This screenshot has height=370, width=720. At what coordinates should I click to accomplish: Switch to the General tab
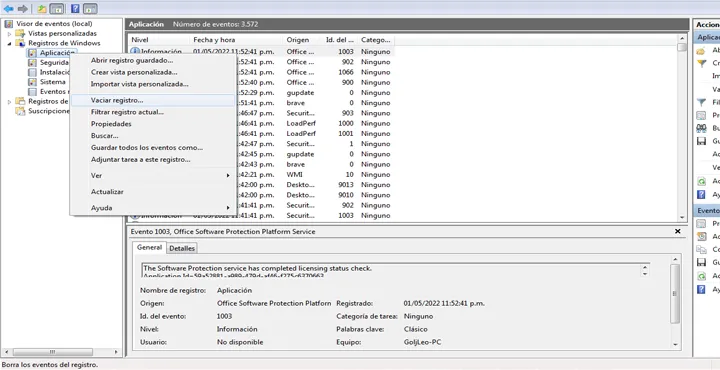coord(150,247)
